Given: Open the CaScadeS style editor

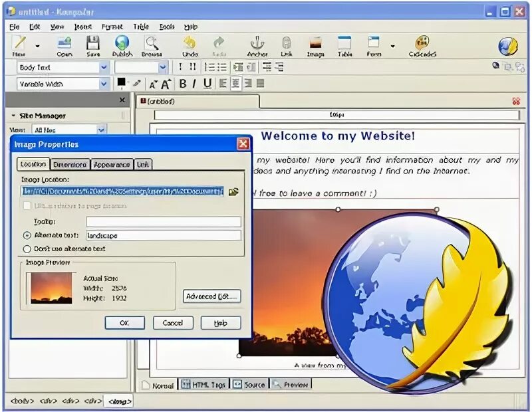Looking at the screenshot, I should point(422,45).
